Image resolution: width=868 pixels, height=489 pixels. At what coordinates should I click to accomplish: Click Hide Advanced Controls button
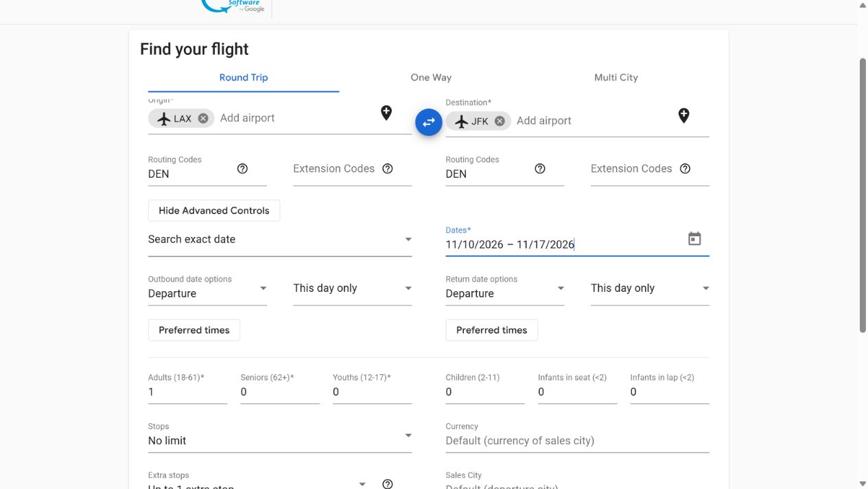[x=214, y=210]
